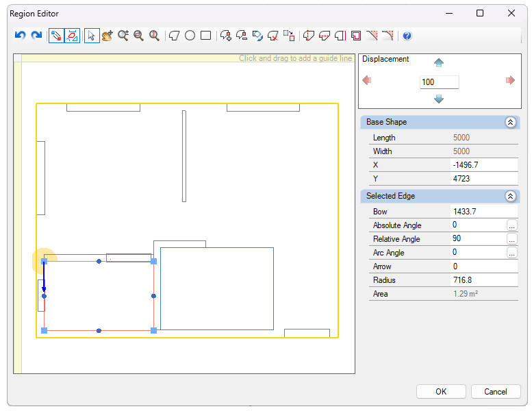Click the Area value 1.29 m²

[x=466, y=294]
